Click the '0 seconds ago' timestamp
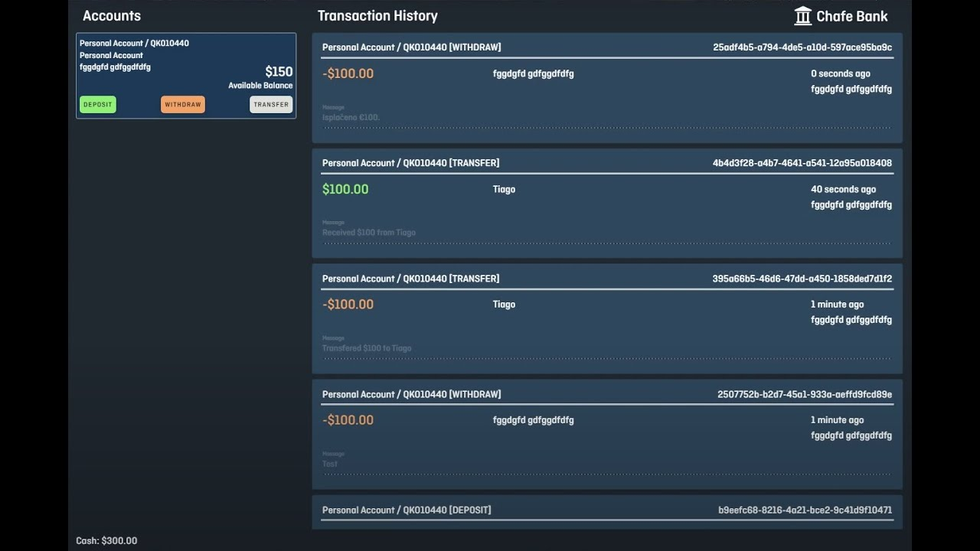Viewport: 980px width, 551px height. (x=841, y=74)
